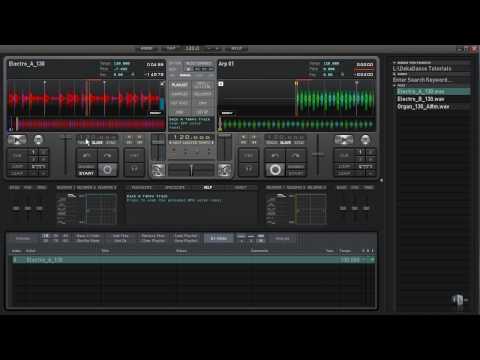Select Organ_130_A#m.wav in the file browser
The height and width of the screenshot is (360, 480).
coord(433,107)
